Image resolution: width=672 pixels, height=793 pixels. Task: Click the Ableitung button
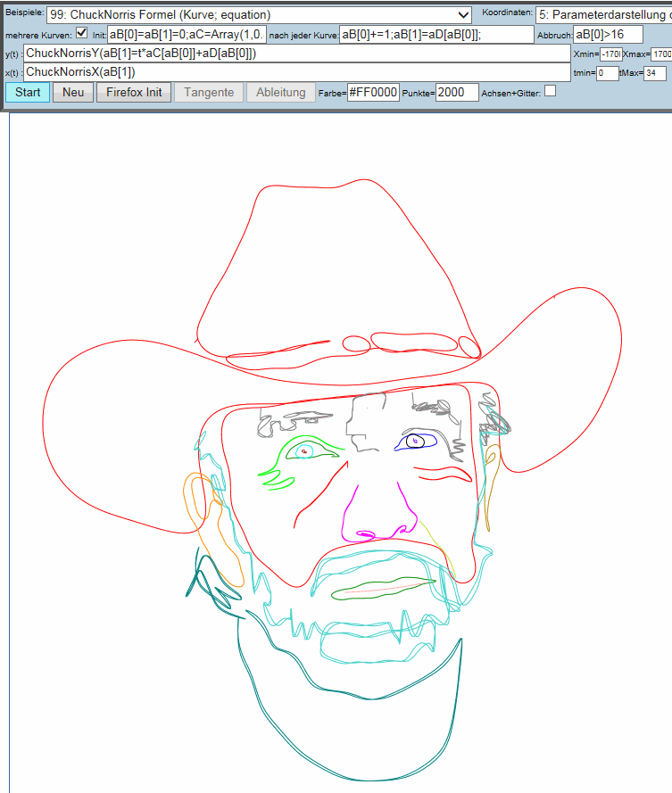coord(281,93)
